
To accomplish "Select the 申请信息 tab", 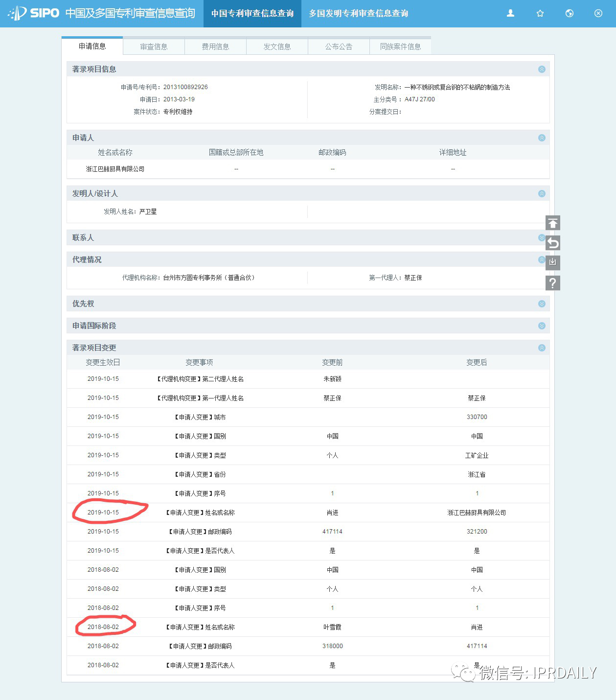I will [92, 46].
